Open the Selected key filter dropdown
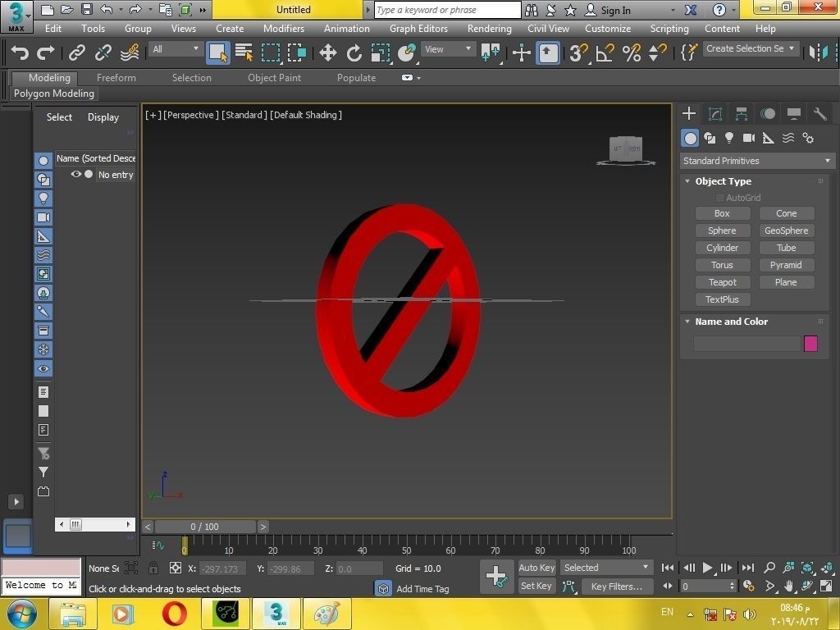The width and height of the screenshot is (840, 630). [606, 568]
